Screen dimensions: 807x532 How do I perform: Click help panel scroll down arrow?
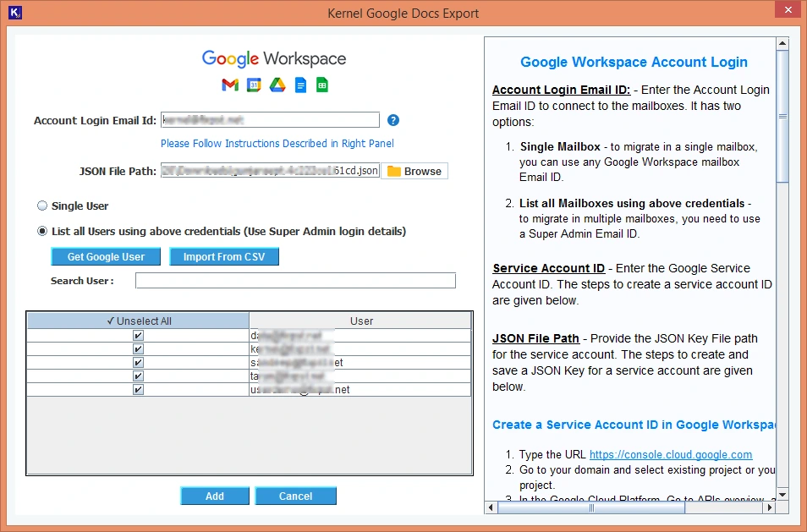[x=782, y=495]
